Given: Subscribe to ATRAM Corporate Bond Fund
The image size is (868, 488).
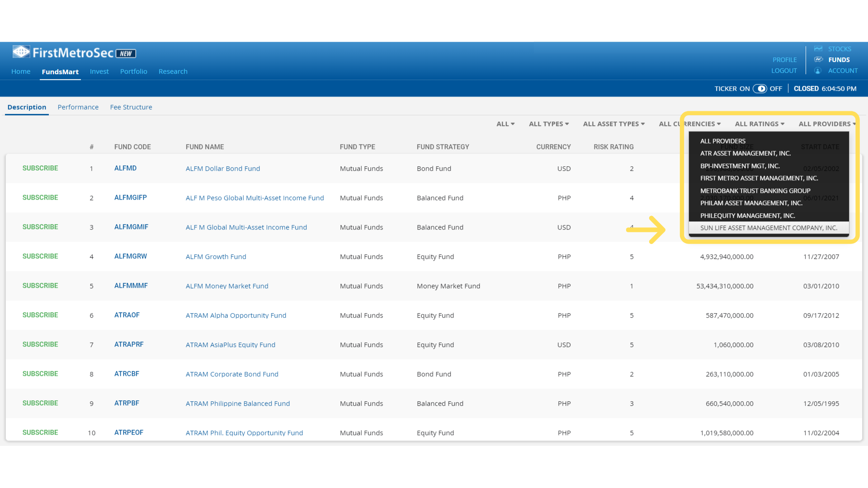Looking at the screenshot, I should (40, 374).
